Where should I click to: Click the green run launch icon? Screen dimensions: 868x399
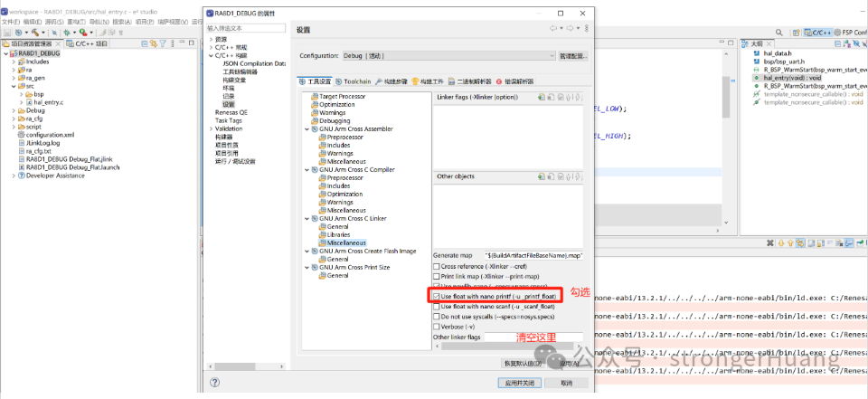[82, 33]
